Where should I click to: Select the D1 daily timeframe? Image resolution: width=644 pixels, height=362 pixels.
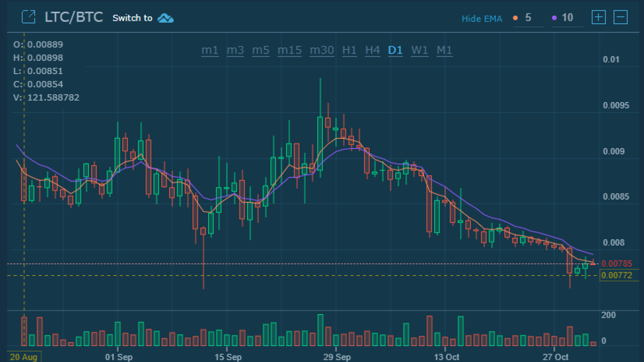coord(395,50)
